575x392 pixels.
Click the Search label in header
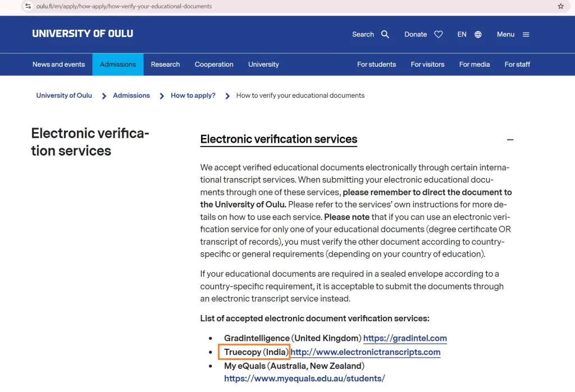(x=363, y=34)
